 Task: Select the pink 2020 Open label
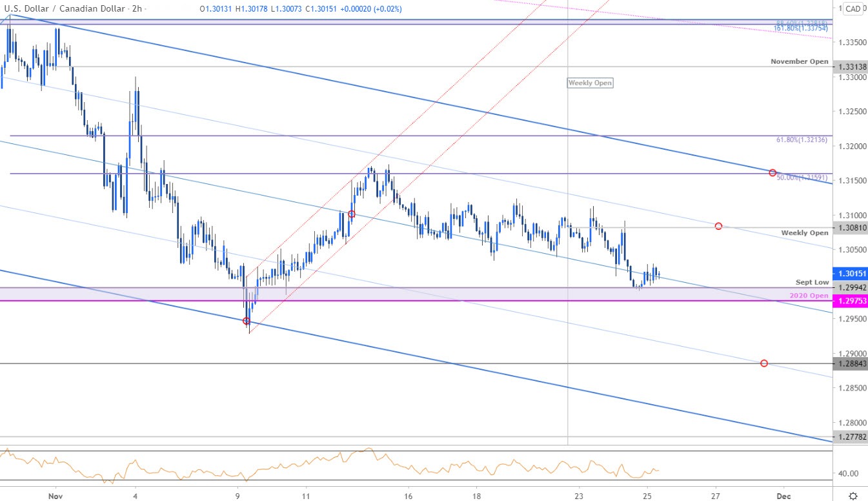[x=809, y=296]
